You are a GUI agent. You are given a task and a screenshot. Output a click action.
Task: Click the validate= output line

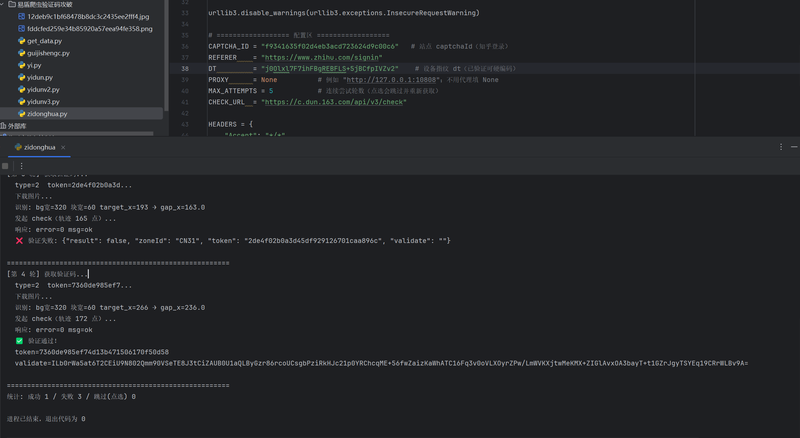pyautogui.click(x=382, y=363)
